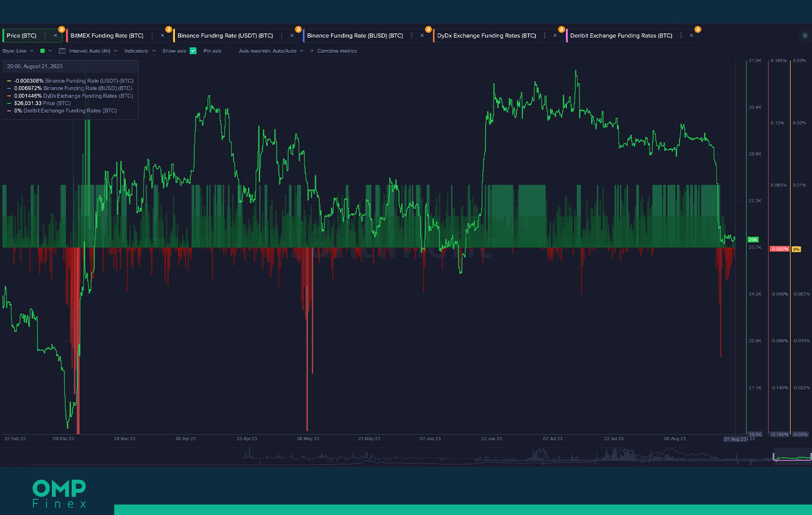Click tooltip row 'Binance Funding Rate (USDT) (BTC)'
The width and height of the screenshot is (812, 515).
71,81
